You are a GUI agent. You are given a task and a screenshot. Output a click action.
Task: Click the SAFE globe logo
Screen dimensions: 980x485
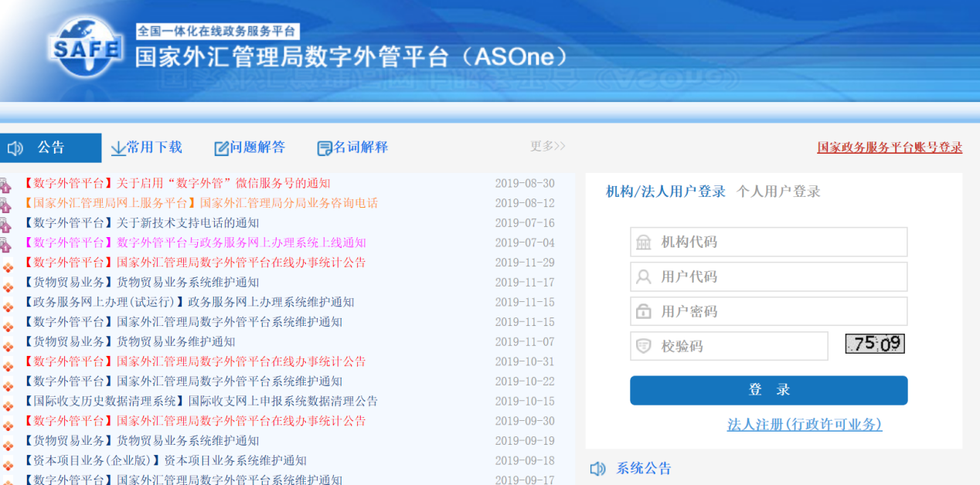(x=86, y=48)
